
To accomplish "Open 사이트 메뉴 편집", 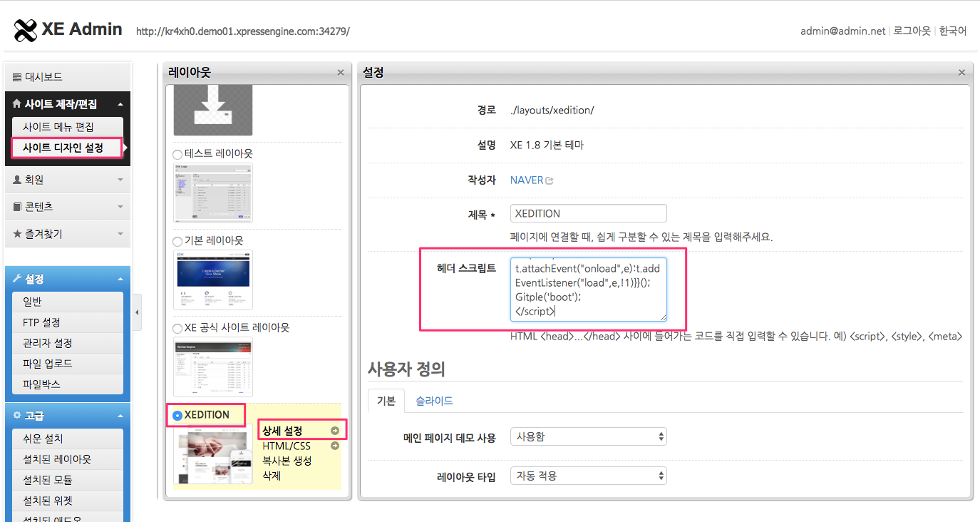I will pyautogui.click(x=68, y=127).
